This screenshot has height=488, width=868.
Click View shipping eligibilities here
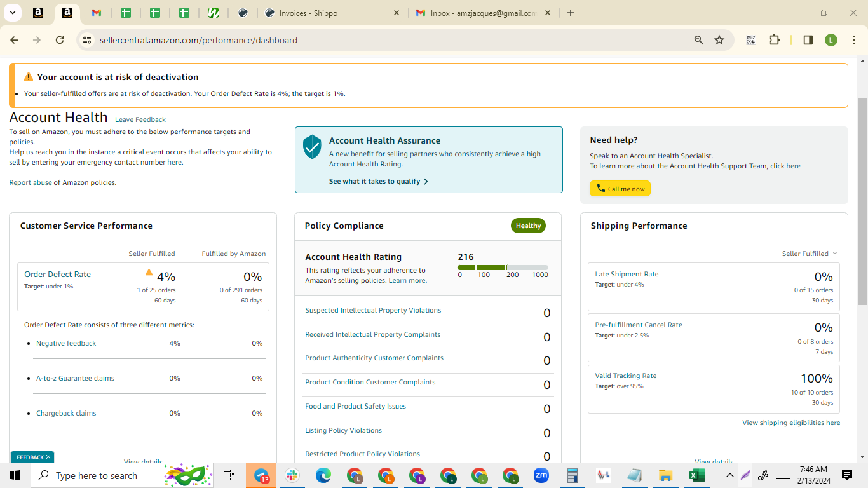[791, 423]
